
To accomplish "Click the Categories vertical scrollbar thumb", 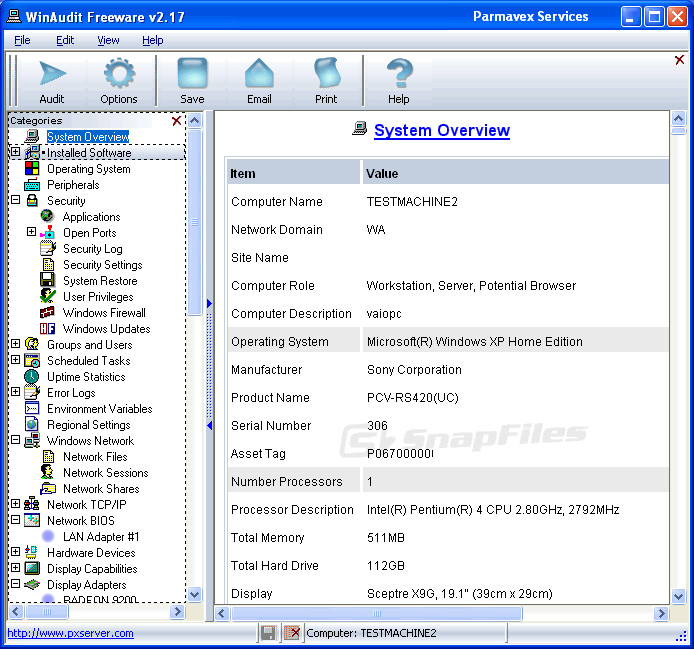I will (x=194, y=222).
